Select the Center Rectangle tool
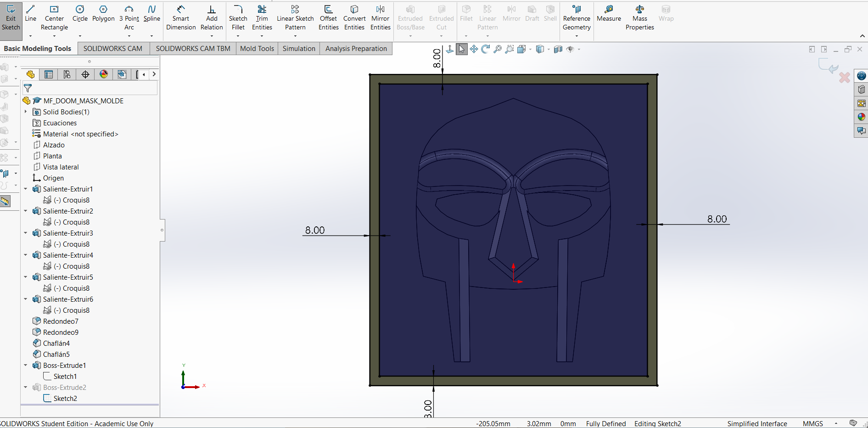Viewport: 868px width, 428px height. click(54, 18)
